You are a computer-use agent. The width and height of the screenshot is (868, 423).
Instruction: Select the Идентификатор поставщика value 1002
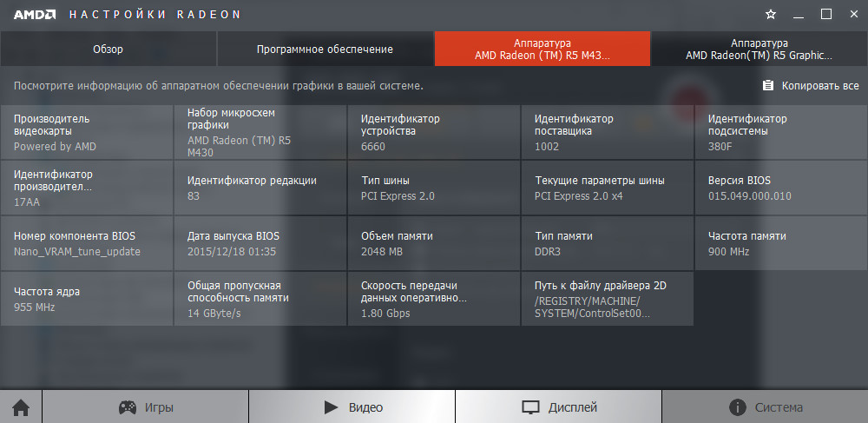click(547, 147)
